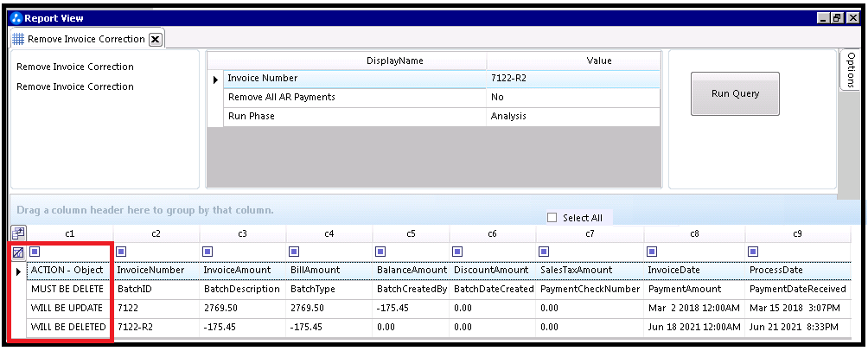Click the c2 column header
Viewport: 868px width, 351px height.
point(156,233)
